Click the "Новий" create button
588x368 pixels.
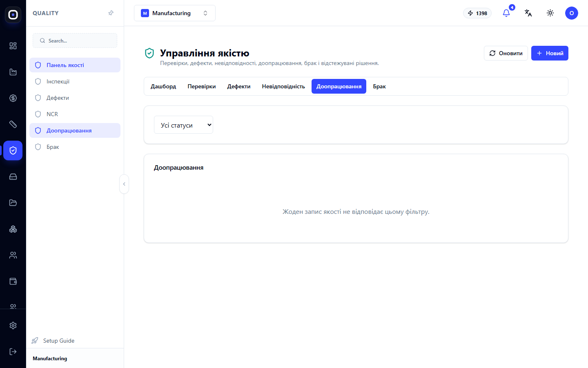(x=550, y=53)
